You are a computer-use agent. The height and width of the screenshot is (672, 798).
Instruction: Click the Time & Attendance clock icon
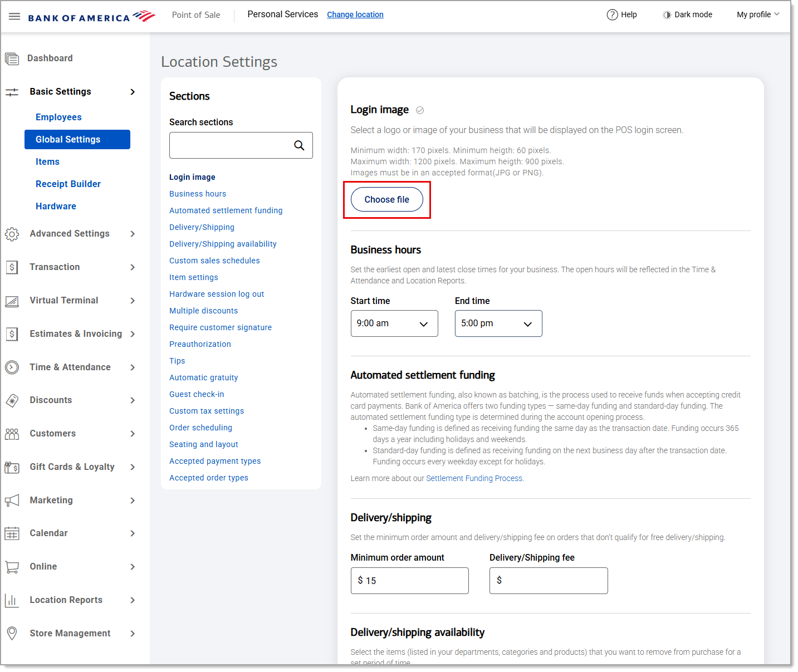tap(12, 367)
